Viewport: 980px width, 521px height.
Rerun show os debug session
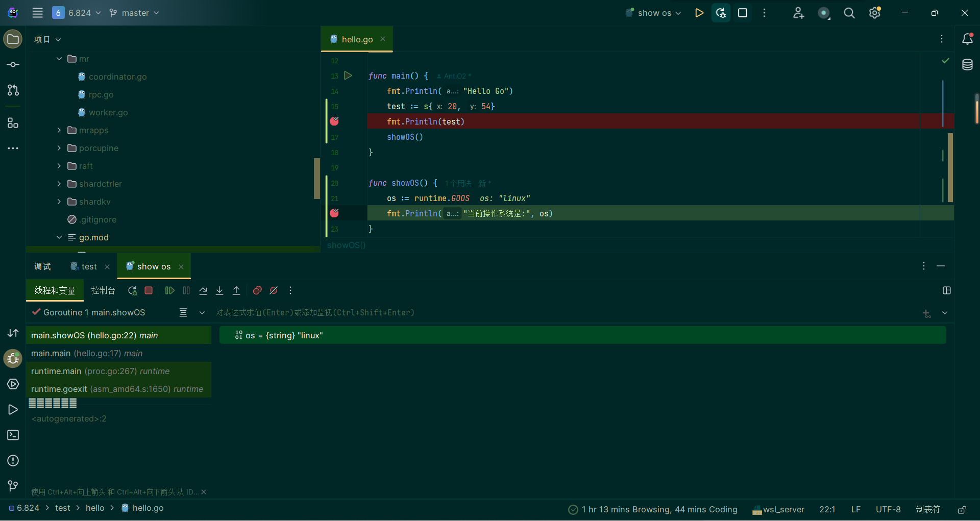coord(132,290)
